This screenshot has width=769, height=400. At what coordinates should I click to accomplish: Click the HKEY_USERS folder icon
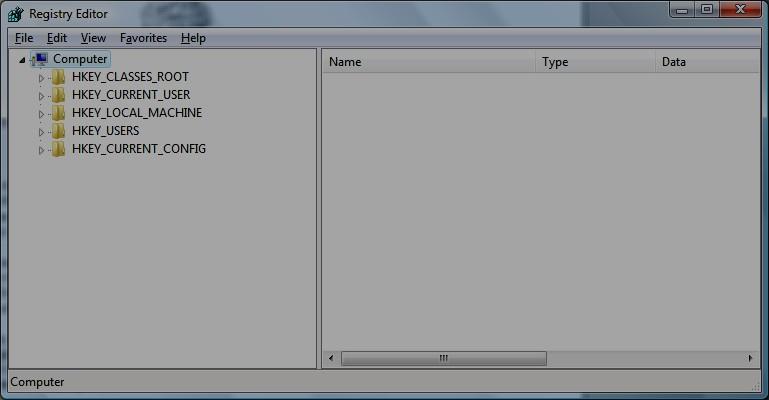coord(59,131)
